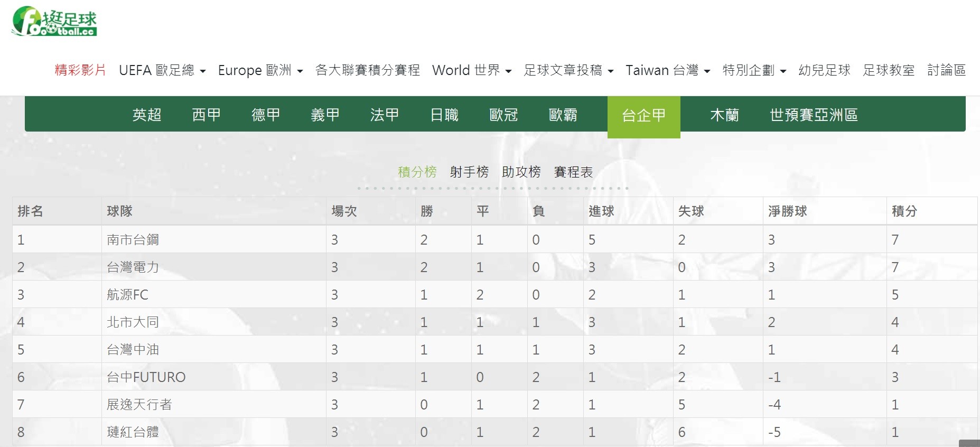
Task: Open the 足球教室 link
Action: point(889,70)
